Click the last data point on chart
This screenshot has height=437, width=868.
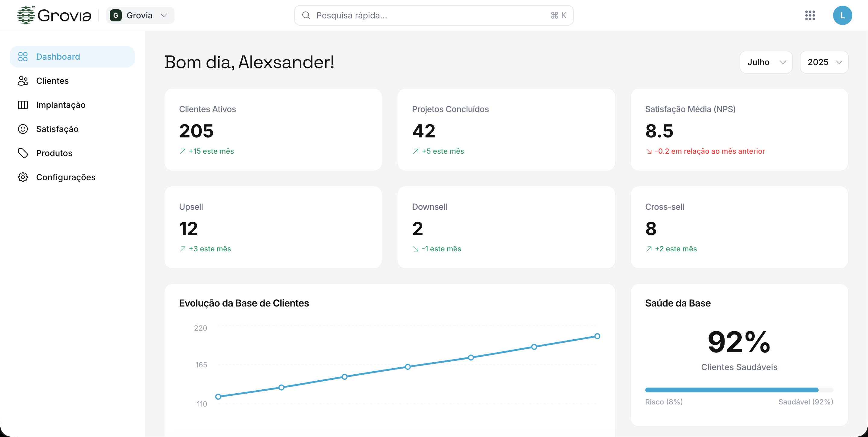[597, 336]
